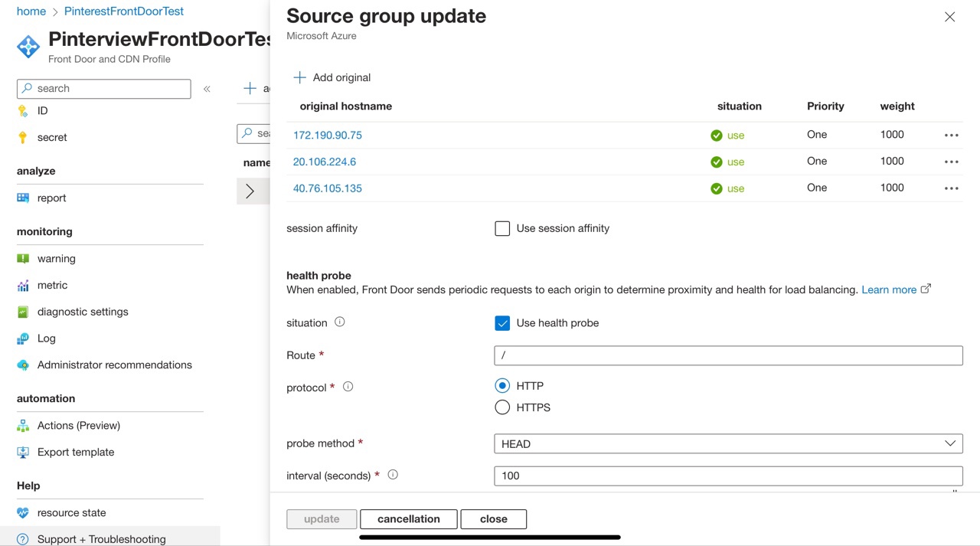
Task: Open the report icon under analyze
Action: coord(23,198)
